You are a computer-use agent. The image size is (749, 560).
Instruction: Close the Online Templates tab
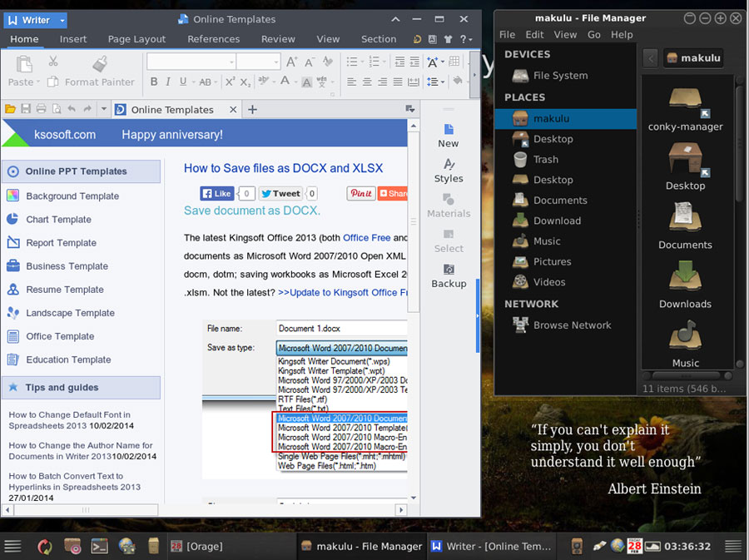click(233, 110)
